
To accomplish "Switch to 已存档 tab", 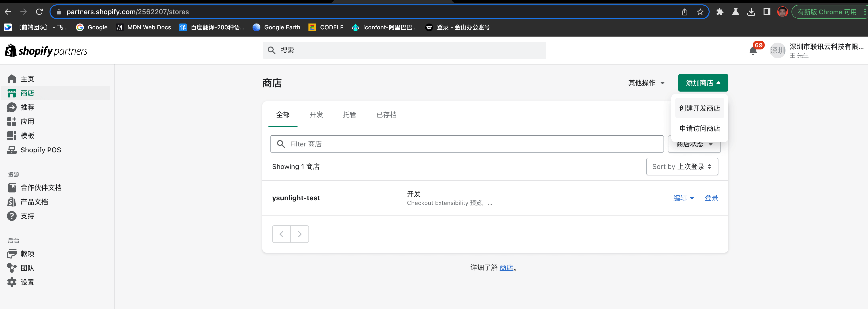I will (x=386, y=115).
